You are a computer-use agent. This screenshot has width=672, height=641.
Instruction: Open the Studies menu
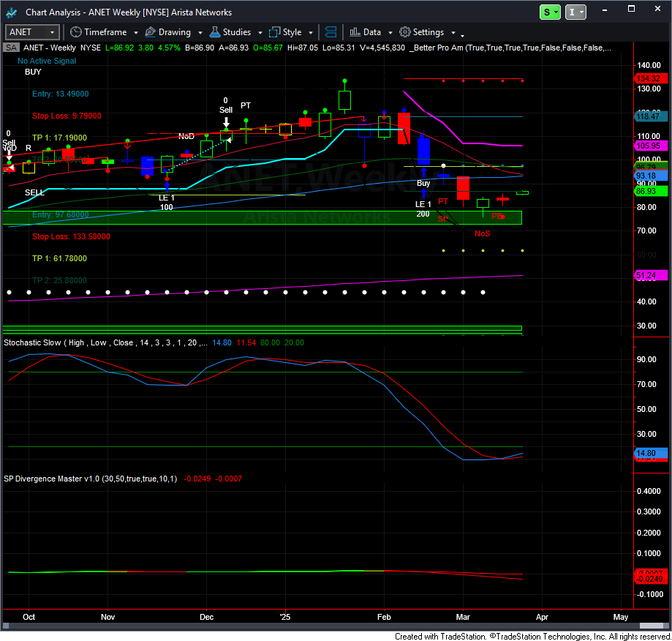237,32
